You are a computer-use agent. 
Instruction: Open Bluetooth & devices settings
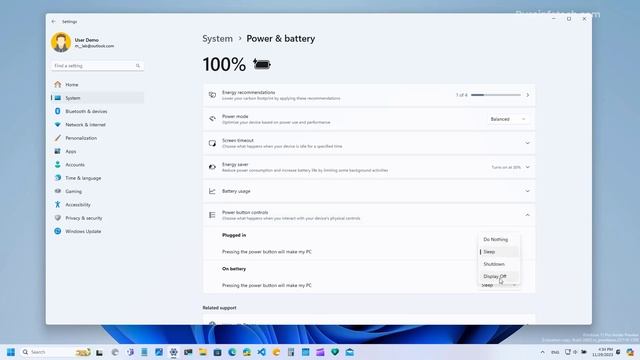coord(97,111)
